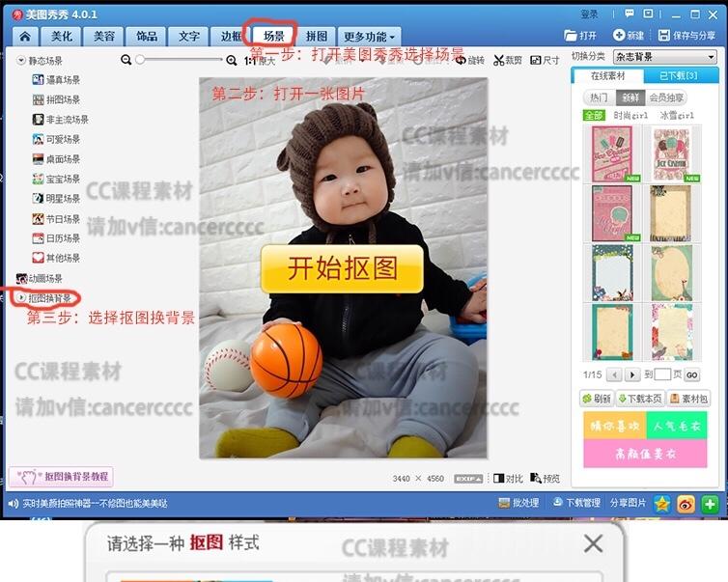
Task: Go to next material page
Action: 631,374
